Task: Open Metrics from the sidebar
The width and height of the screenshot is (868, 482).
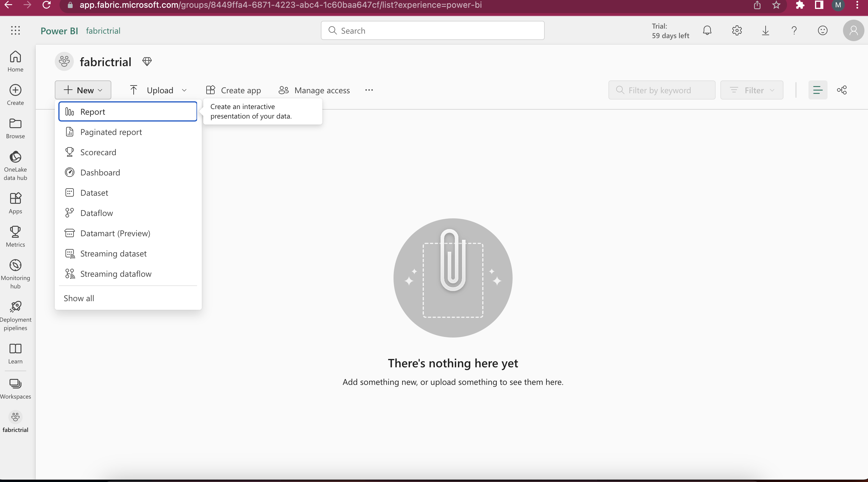Action: pyautogui.click(x=15, y=237)
